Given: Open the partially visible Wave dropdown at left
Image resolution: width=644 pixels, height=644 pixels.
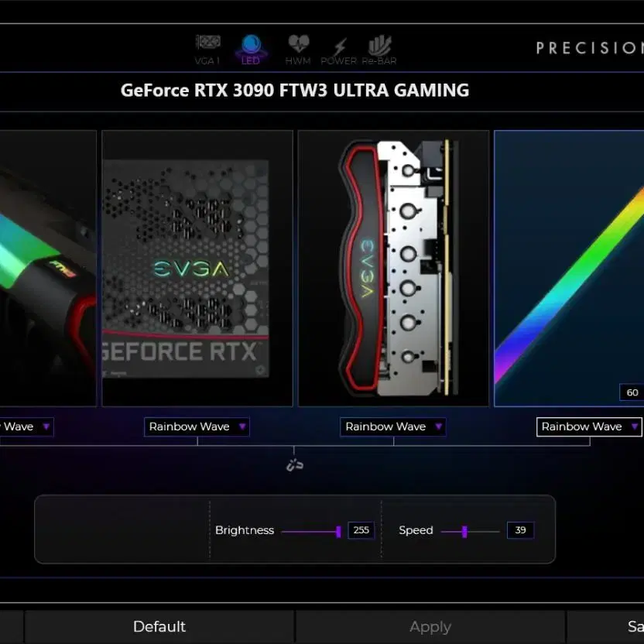Looking at the screenshot, I should point(26,426).
